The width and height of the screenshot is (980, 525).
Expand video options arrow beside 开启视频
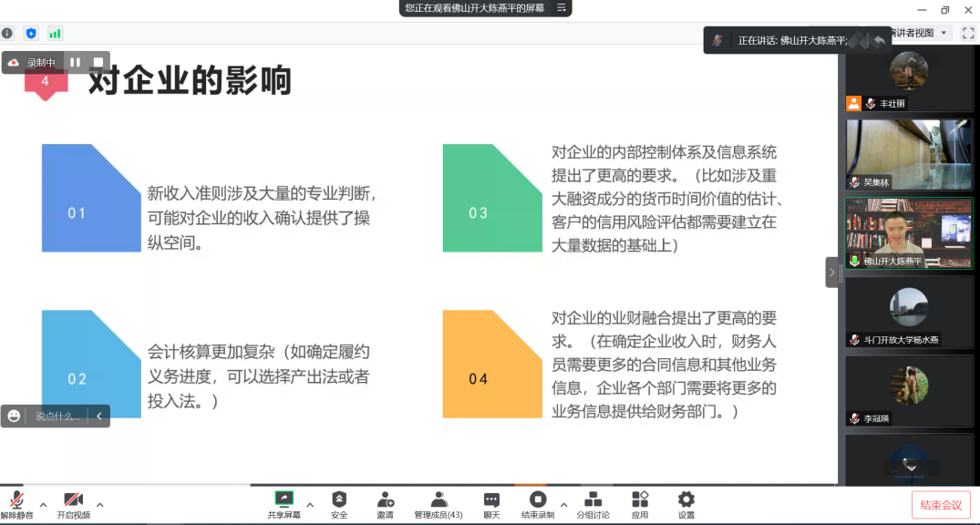[x=100, y=504]
